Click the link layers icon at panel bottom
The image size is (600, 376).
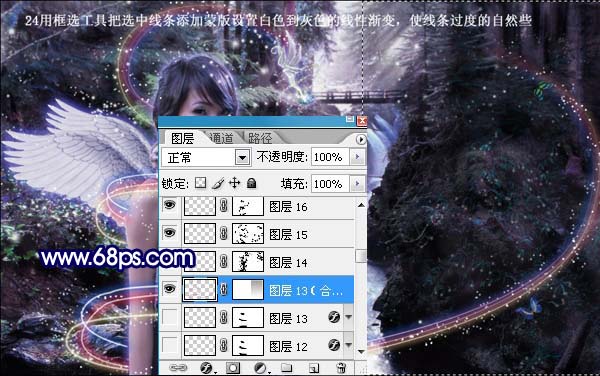[178, 368]
